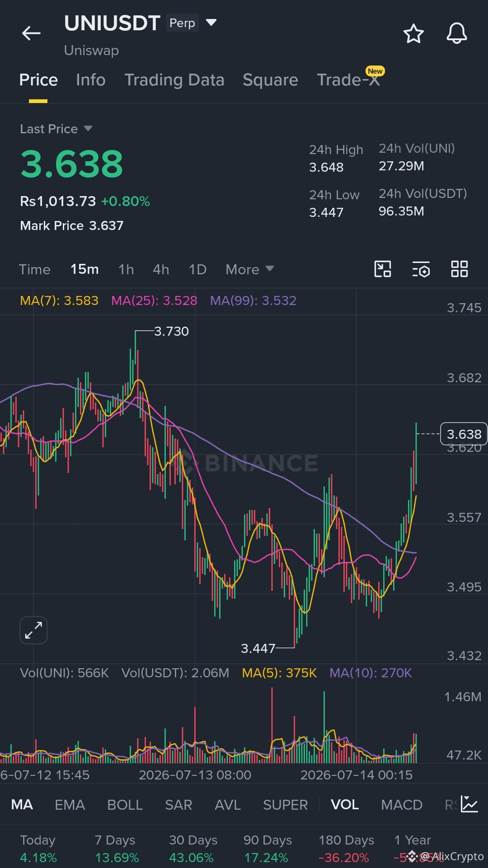Tap the MA(99): 3.532 legend
This screenshot has width=488, height=868.
point(253,300)
